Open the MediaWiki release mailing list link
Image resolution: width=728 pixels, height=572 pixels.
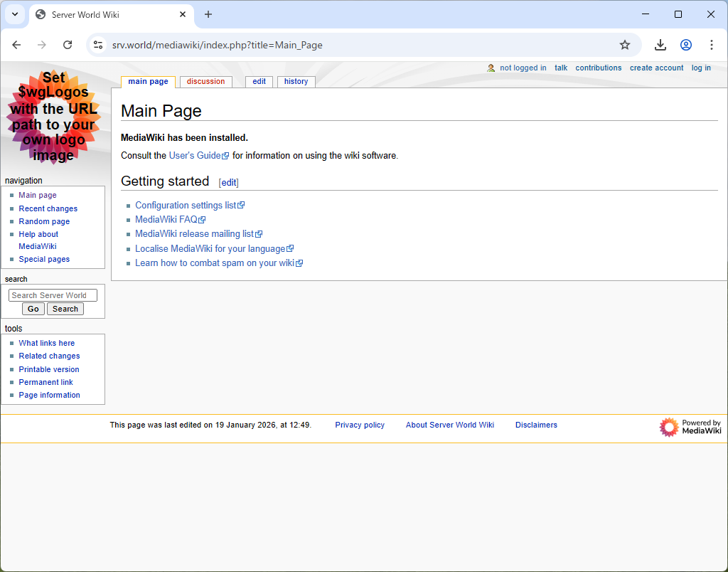[x=198, y=234]
